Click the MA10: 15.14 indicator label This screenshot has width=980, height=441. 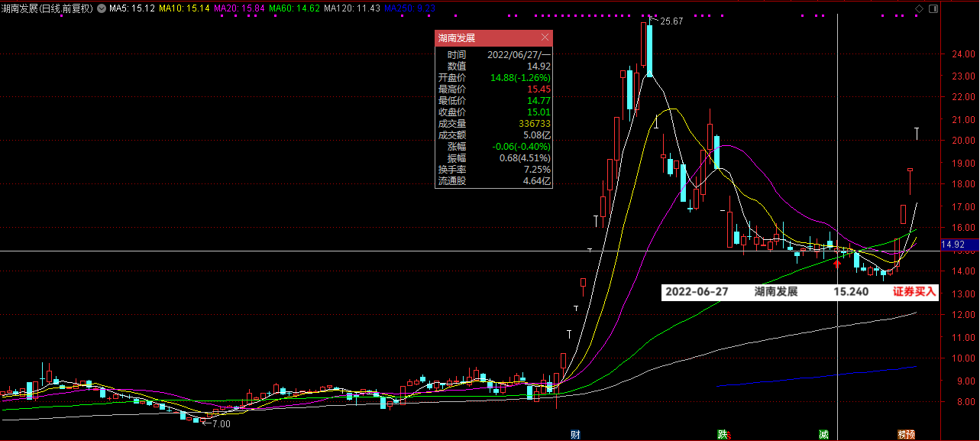(184, 8)
